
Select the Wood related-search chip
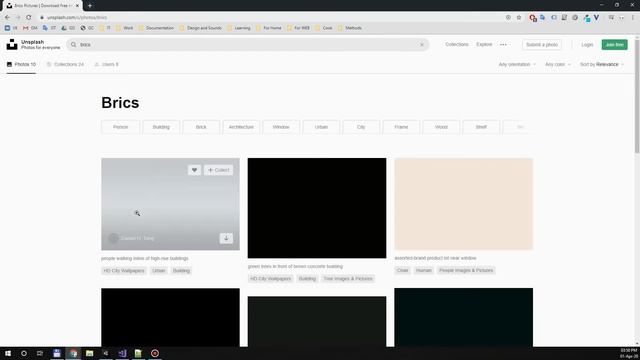click(x=441, y=127)
